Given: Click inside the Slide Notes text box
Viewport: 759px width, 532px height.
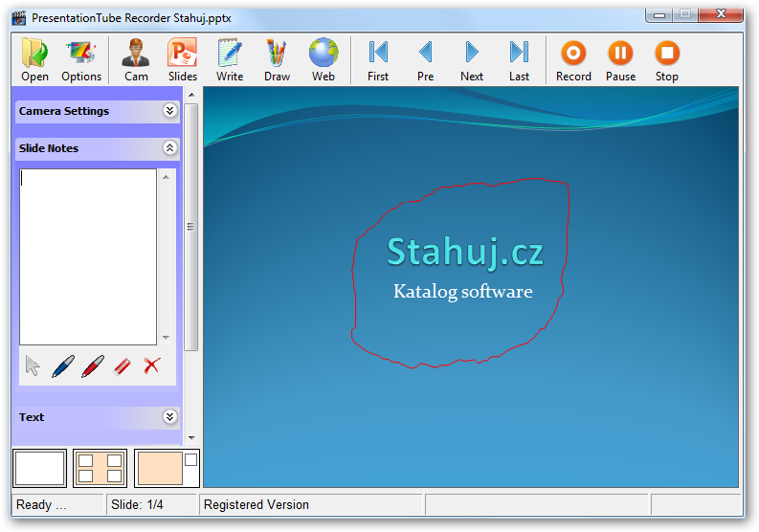Looking at the screenshot, I should coord(88,256).
